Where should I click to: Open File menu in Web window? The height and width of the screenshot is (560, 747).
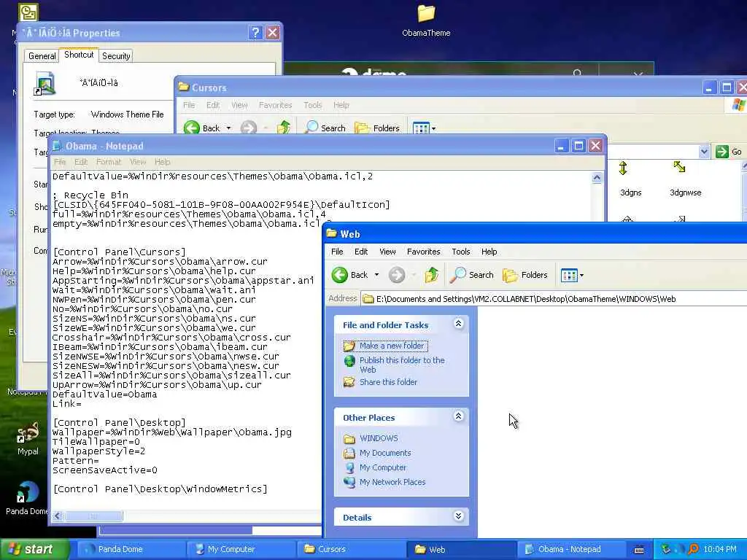click(337, 252)
